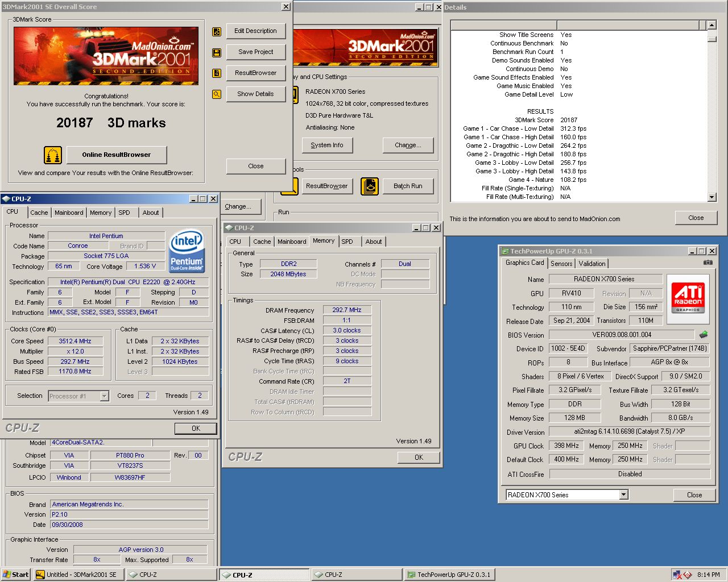Open TechPowerUp GPU-Z taskbar item
728x582 pixels.
point(449,575)
